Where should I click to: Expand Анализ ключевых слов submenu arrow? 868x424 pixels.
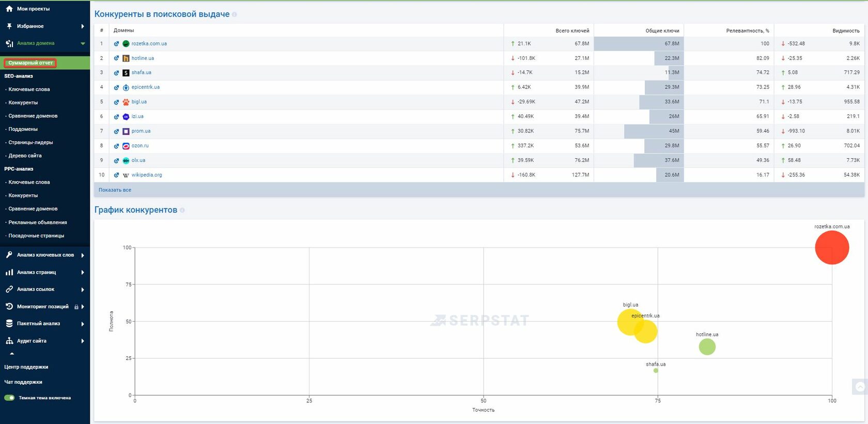pos(83,255)
